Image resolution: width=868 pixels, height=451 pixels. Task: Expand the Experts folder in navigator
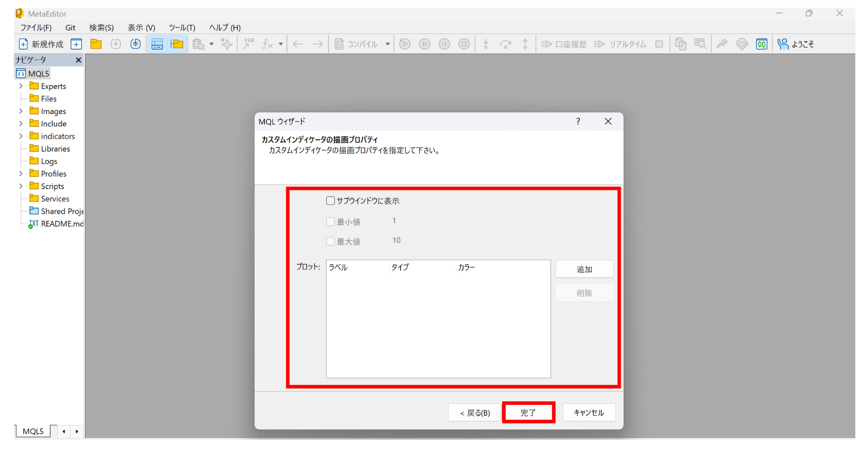[20, 86]
